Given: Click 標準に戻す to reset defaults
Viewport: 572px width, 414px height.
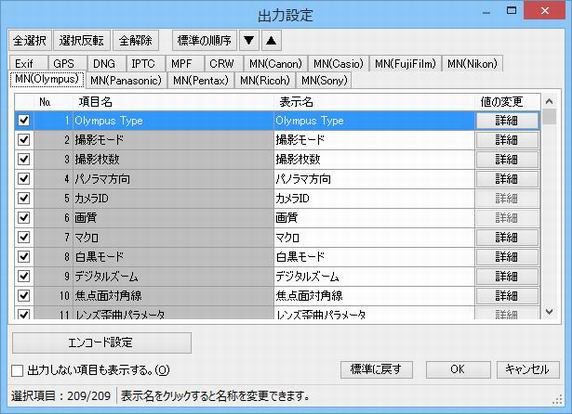Looking at the screenshot, I should 376,369.
